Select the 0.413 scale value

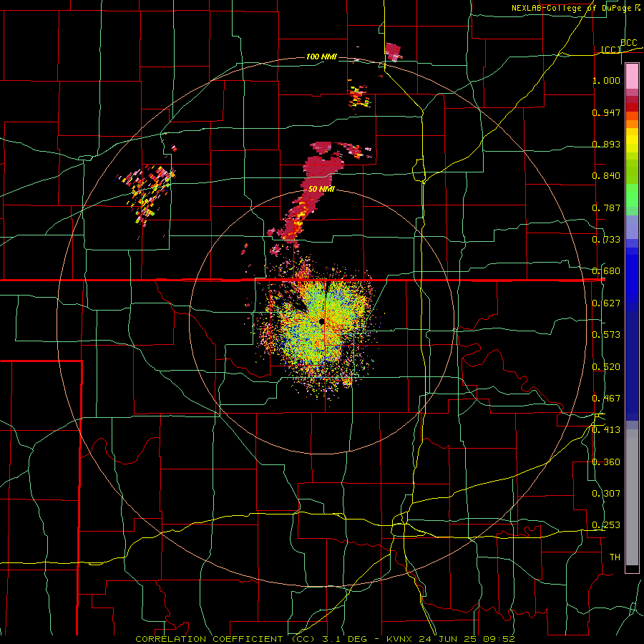[606, 430]
